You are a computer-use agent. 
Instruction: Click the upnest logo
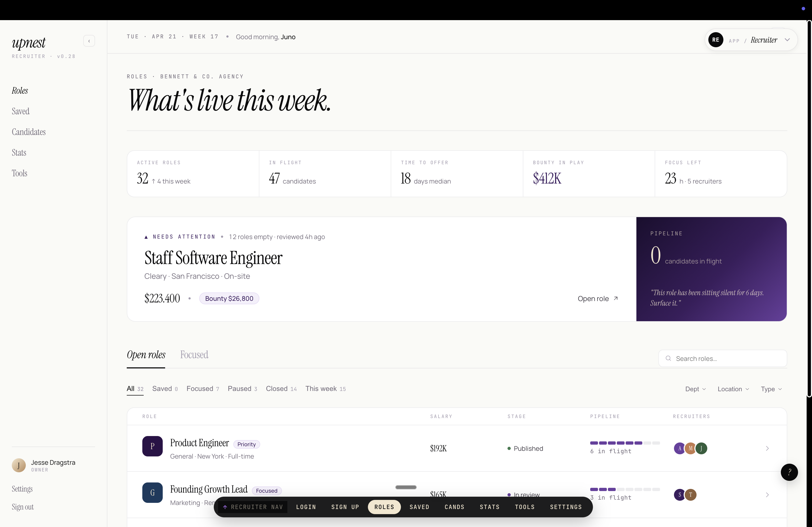(x=29, y=43)
